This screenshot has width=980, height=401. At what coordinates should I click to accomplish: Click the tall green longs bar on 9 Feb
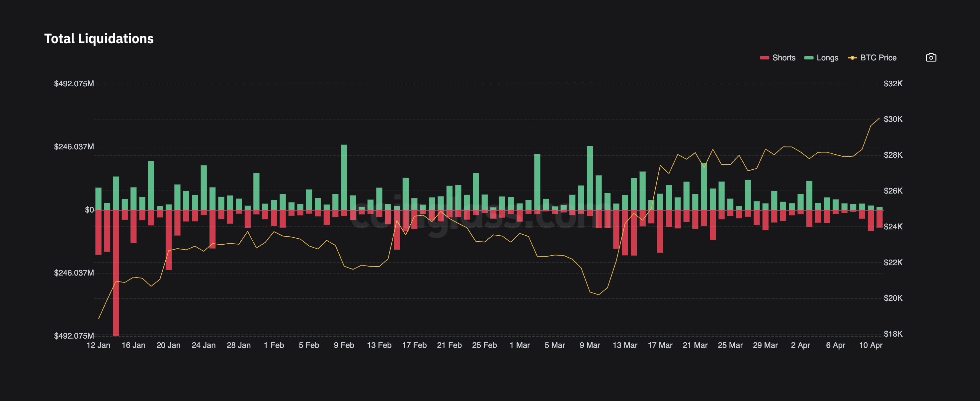coord(344,177)
